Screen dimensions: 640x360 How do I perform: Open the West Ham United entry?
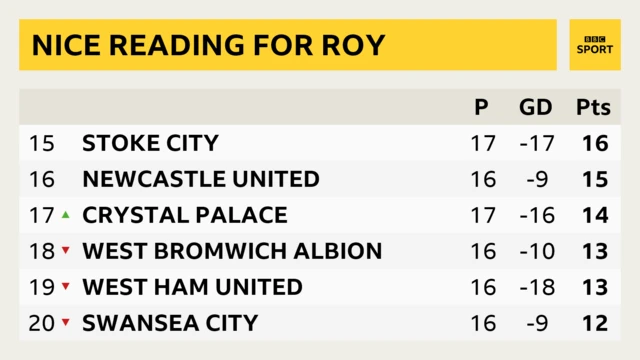192,287
